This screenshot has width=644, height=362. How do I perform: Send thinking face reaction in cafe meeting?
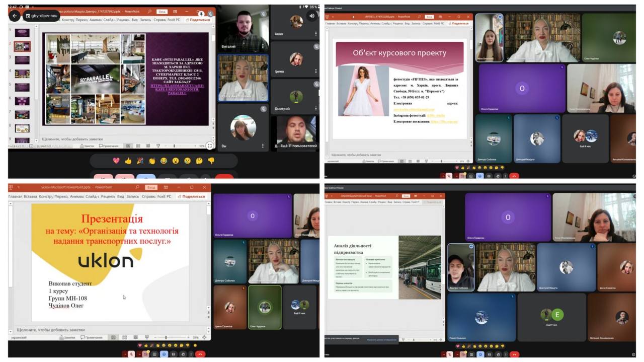click(199, 161)
